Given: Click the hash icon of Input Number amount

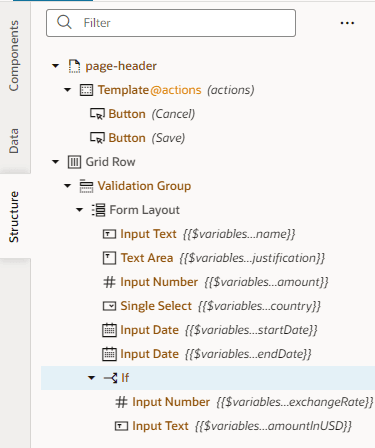Looking at the screenshot, I should [109, 282].
